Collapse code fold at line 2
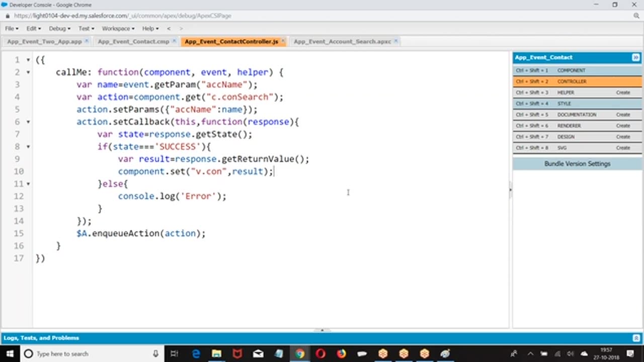 pos(28,72)
